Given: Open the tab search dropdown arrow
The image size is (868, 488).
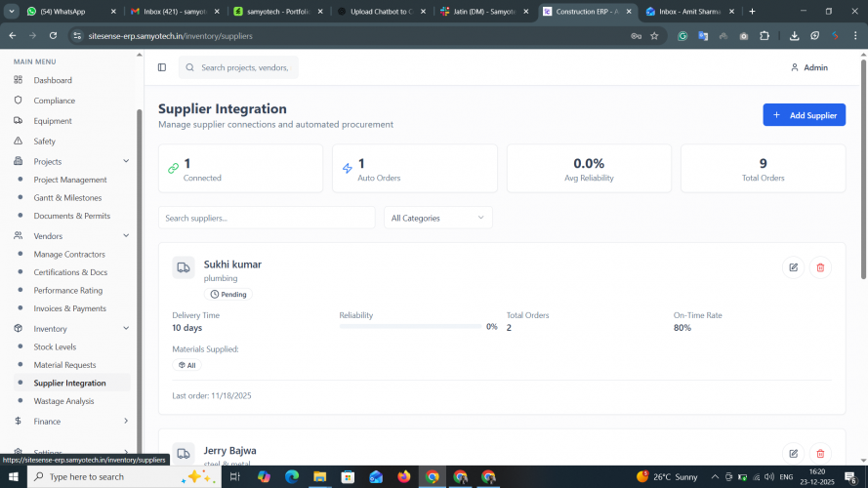Looking at the screenshot, I should point(12,11).
